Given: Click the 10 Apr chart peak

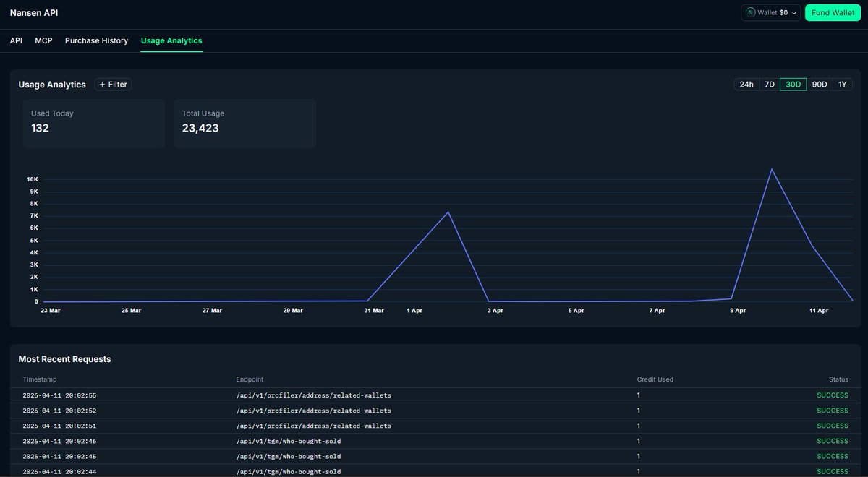Looking at the screenshot, I should point(772,169).
